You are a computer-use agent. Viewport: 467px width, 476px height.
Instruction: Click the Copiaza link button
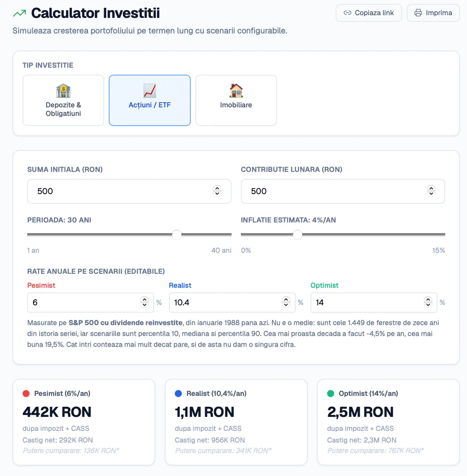(369, 13)
